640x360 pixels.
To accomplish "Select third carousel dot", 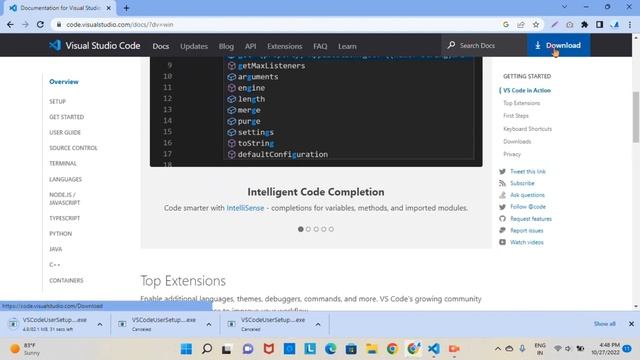I will click(x=316, y=229).
